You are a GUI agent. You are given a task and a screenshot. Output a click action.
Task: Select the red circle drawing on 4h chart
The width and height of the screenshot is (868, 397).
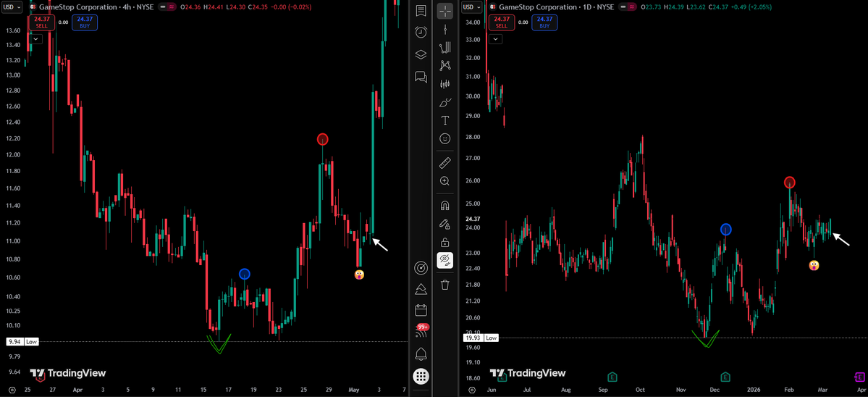323,139
